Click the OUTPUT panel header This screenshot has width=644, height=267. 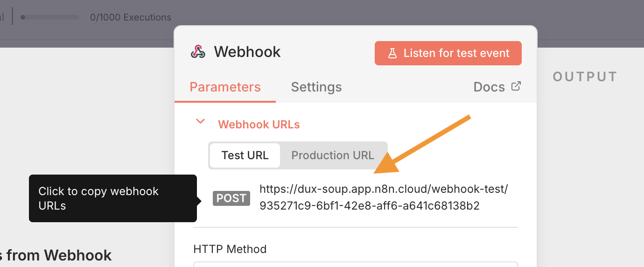pyautogui.click(x=585, y=77)
